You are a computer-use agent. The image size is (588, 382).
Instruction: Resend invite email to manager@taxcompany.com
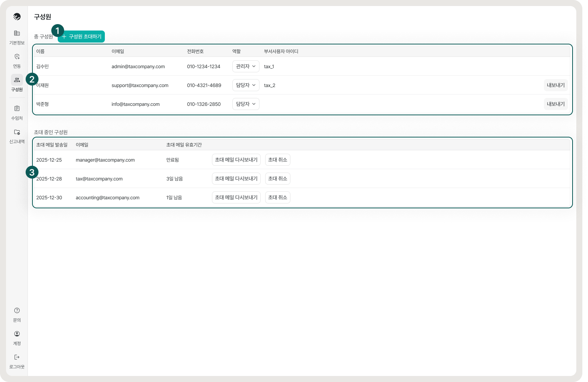point(236,160)
